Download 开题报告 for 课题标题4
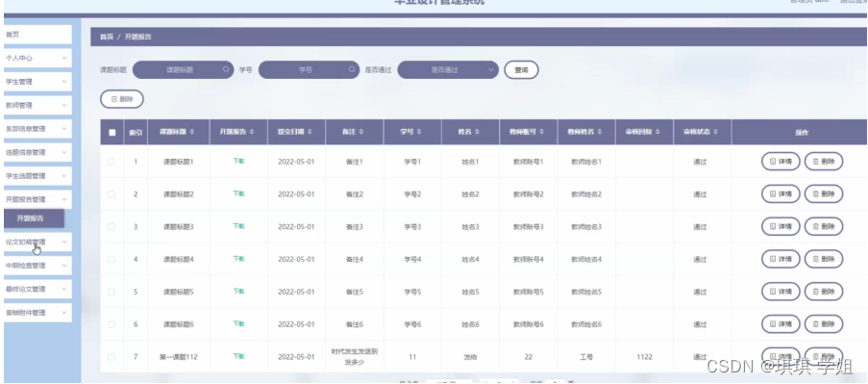The image size is (868, 384). 238,259
